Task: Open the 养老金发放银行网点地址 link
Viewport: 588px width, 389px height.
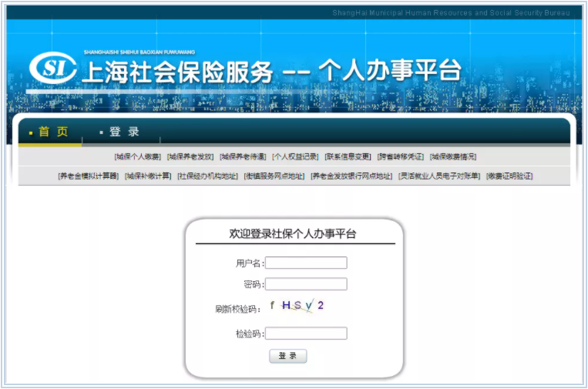Action: coord(351,176)
